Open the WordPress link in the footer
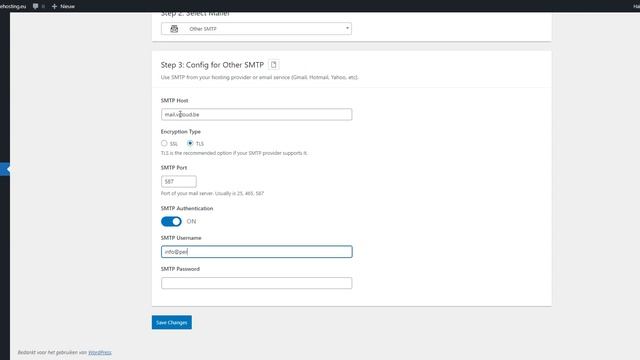Screen dimensions: 640x360 tap(100, 352)
